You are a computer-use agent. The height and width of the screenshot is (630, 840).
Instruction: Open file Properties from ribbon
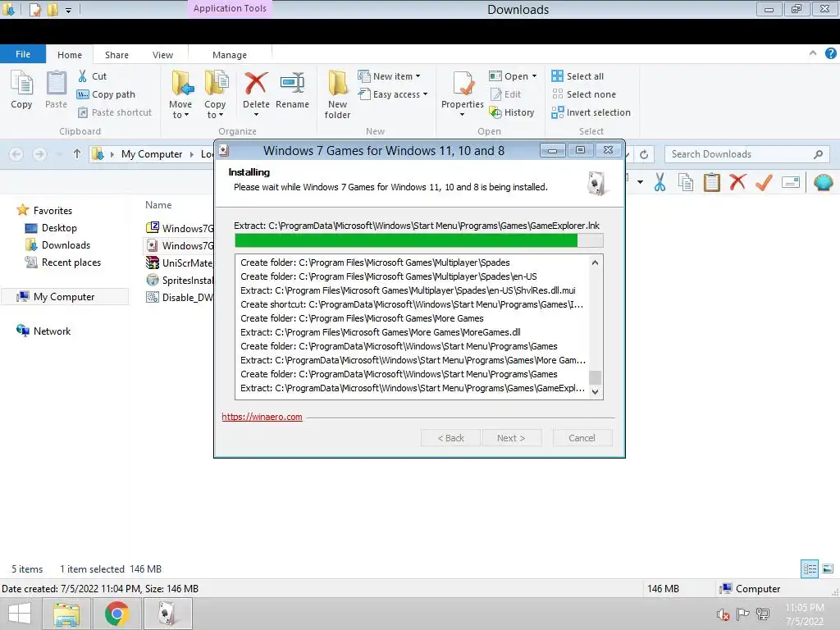(463, 94)
